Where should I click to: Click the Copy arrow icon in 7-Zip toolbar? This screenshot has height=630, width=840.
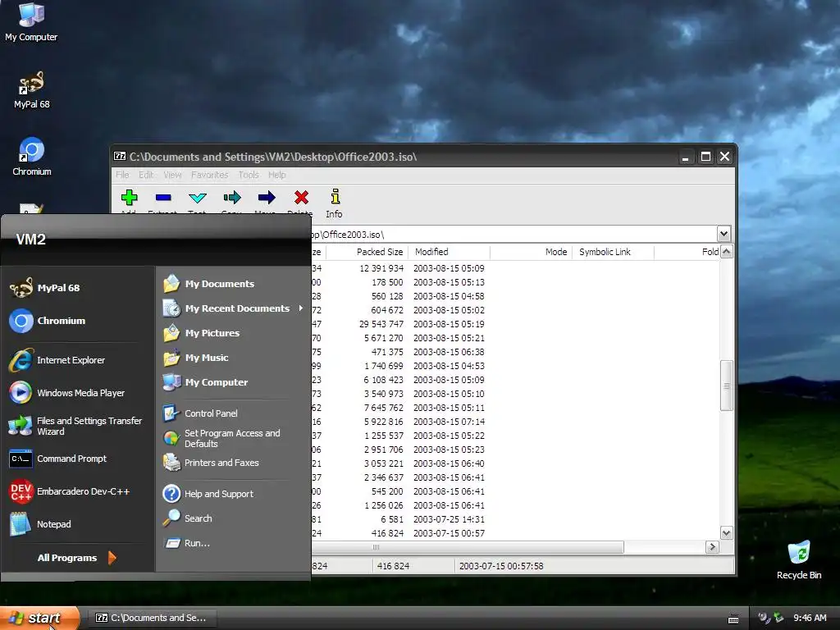(x=232, y=198)
